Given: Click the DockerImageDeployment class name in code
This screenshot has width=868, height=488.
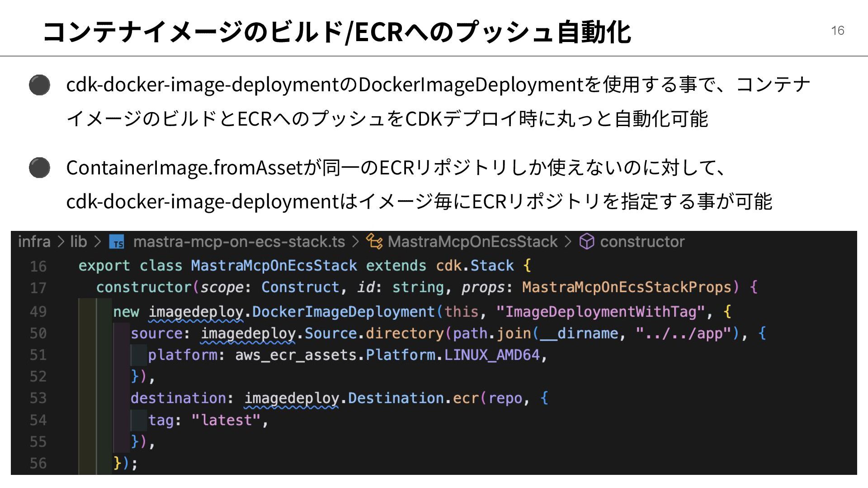Looking at the screenshot, I should pyautogui.click(x=343, y=312).
